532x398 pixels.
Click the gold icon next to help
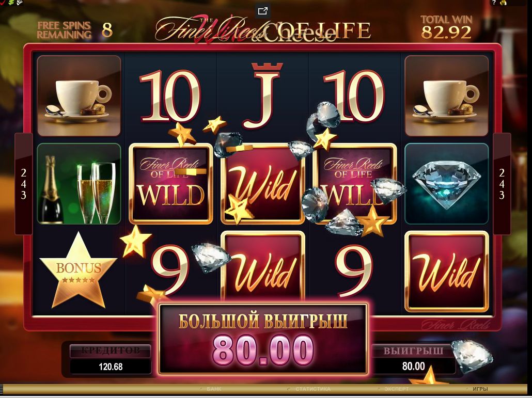tap(503, 3)
